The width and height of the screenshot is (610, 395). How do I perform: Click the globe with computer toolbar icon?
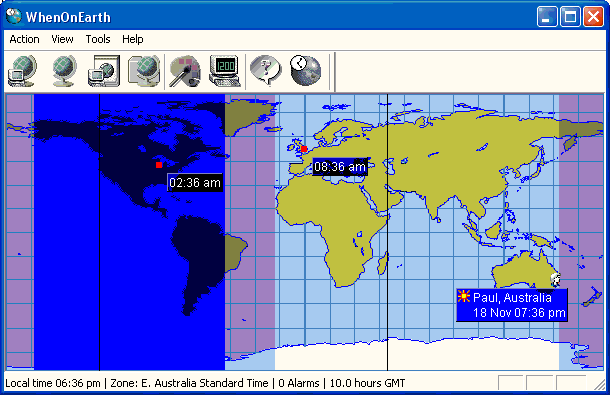pos(23,71)
